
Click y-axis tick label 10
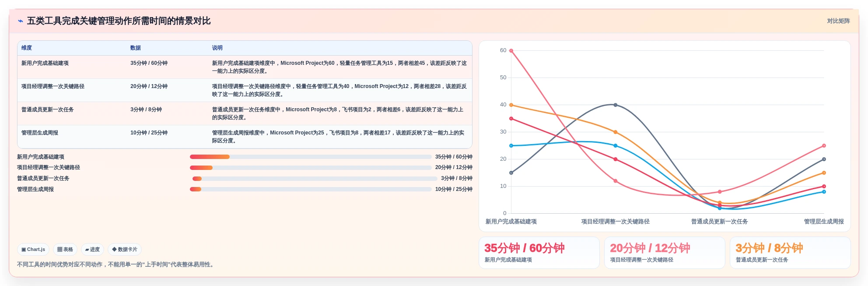[x=503, y=186]
